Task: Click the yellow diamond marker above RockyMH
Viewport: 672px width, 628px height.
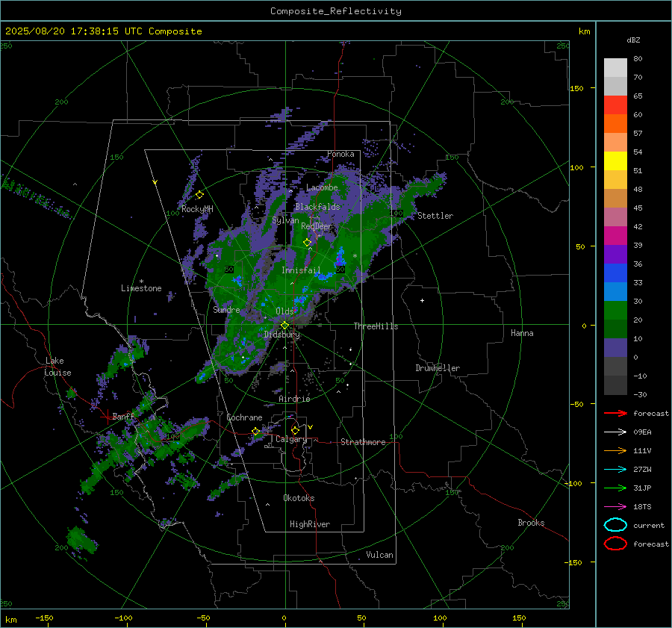Action: tap(199, 195)
